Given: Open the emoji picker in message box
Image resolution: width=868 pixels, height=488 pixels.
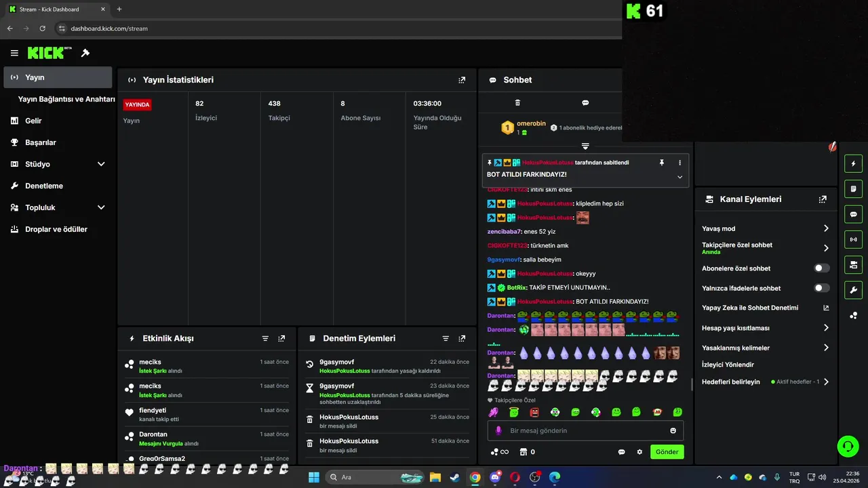Looking at the screenshot, I should 673,430.
